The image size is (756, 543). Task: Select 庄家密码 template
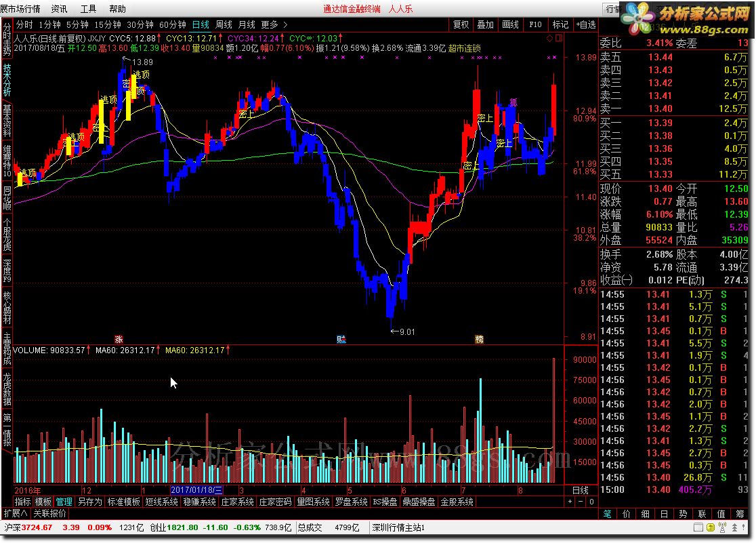click(275, 502)
